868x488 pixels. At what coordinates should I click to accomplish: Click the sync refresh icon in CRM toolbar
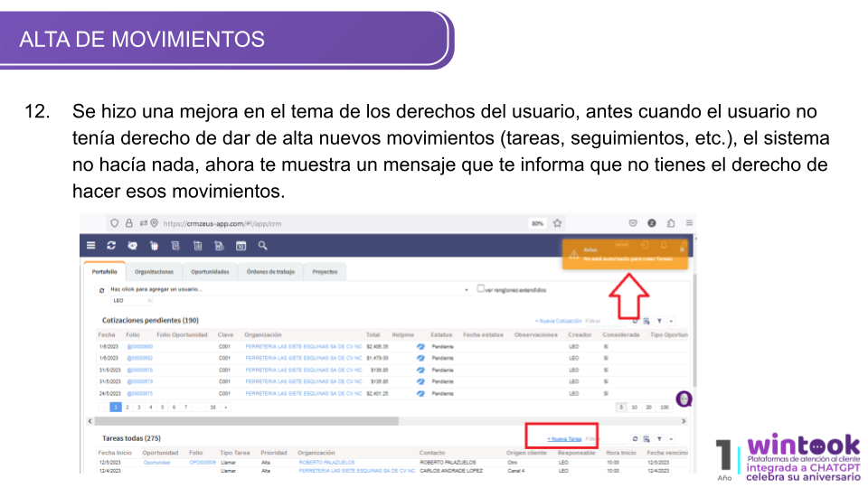(111, 245)
